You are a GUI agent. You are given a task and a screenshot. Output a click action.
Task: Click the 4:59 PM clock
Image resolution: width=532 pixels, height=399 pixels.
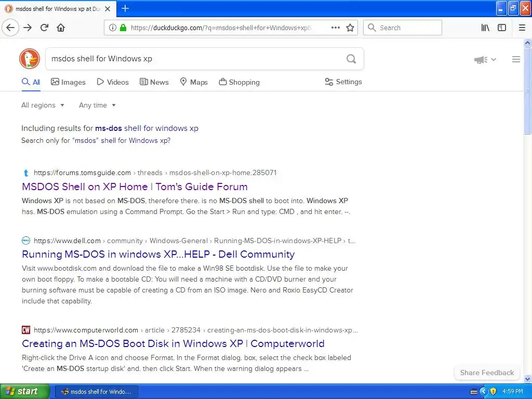click(x=512, y=392)
